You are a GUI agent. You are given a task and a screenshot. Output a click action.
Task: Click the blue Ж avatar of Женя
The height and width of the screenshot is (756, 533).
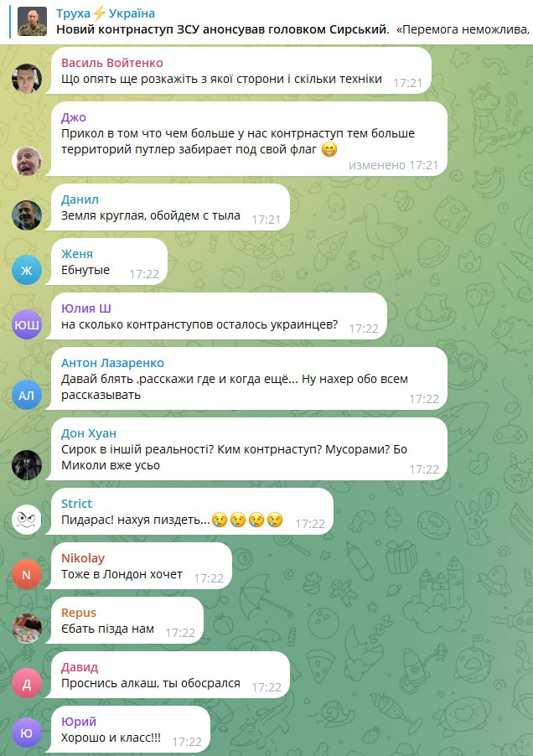click(x=27, y=270)
